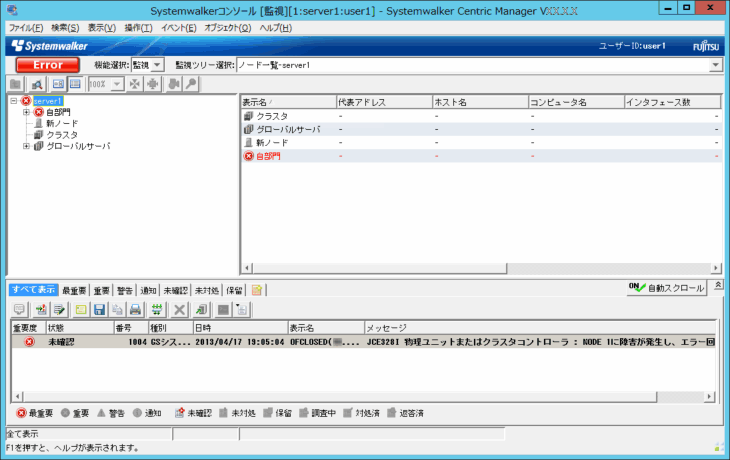
Task: Click the 未確認 legend icon at bottom
Action: (x=180, y=413)
